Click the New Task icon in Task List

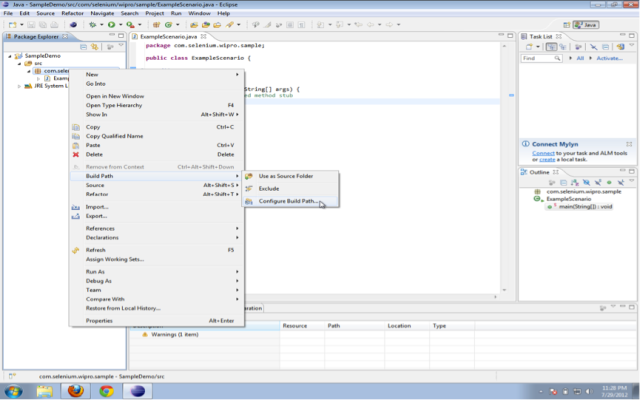tap(529, 47)
